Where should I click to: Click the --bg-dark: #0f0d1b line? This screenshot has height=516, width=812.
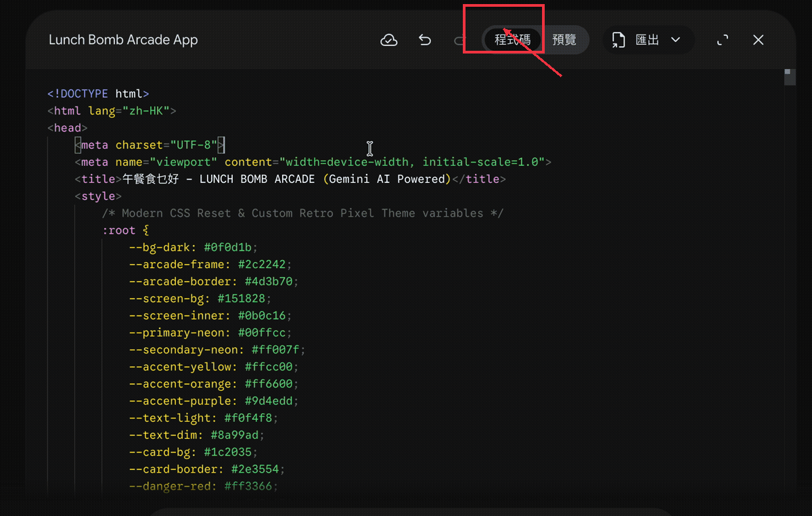(x=194, y=247)
